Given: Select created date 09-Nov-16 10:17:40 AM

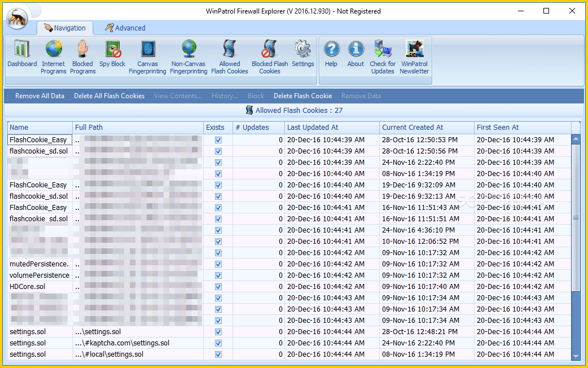Looking at the screenshot, I should pyautogui.click(x=420, y=287).
